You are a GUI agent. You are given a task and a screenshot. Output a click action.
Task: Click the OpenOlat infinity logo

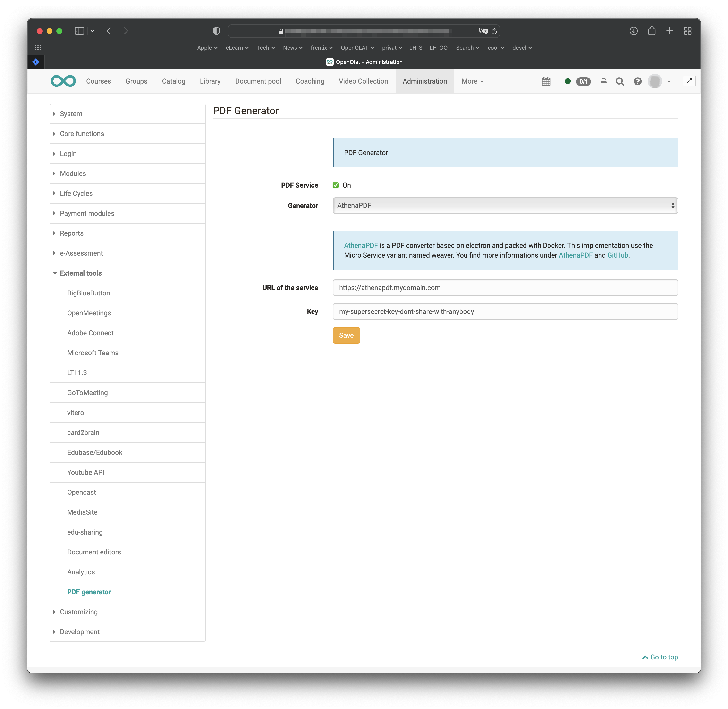pyautogui.click(x=63, y=81)
